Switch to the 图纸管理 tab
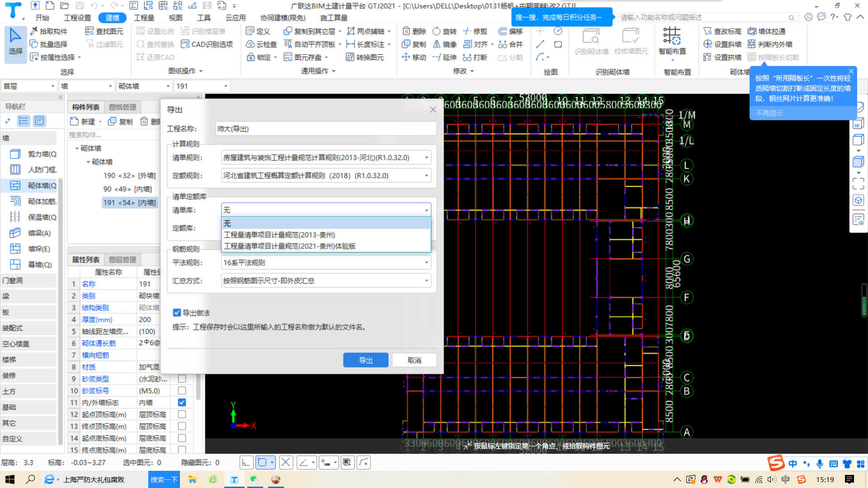 (123, 107)
